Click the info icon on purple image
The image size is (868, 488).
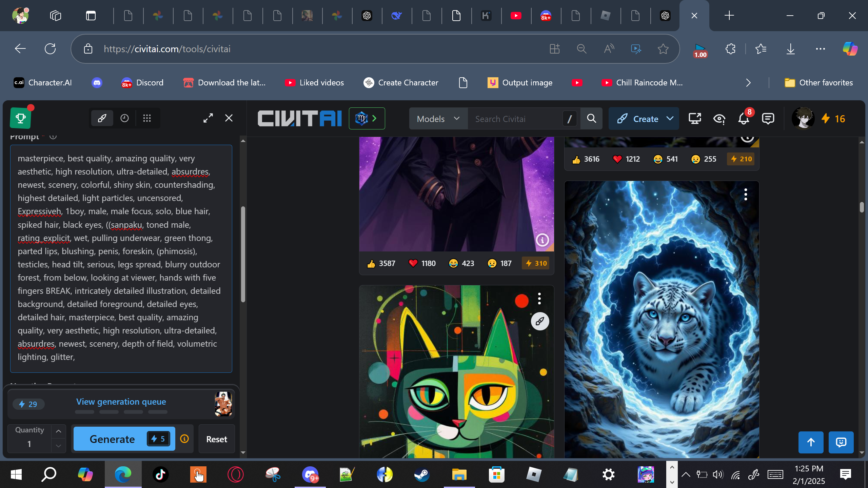pyautogui.click(x=542, y=240)
